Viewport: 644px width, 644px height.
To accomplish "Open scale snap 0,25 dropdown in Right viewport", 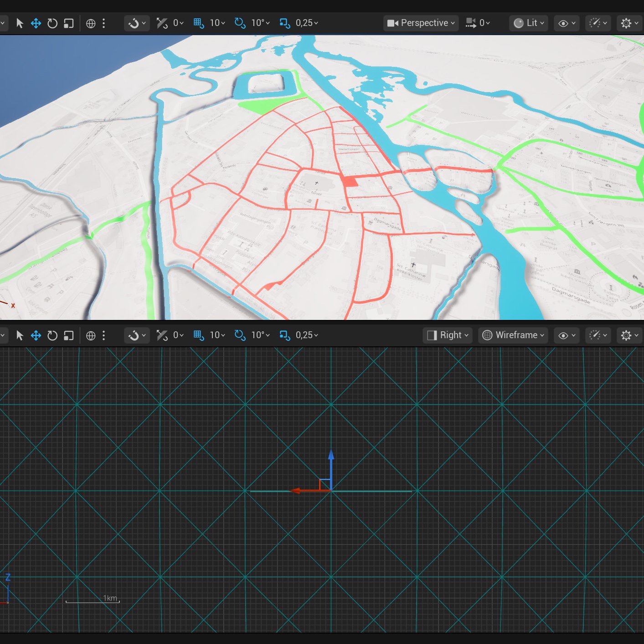I will coord(307,335).
